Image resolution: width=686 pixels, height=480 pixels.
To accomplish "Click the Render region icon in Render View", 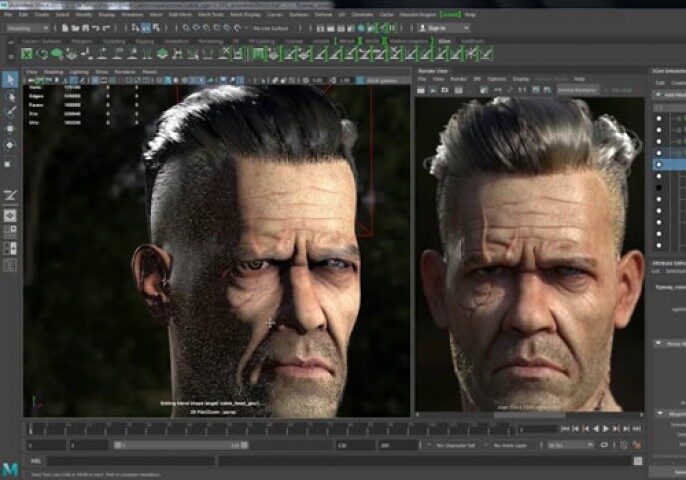I will pos(433,90).
